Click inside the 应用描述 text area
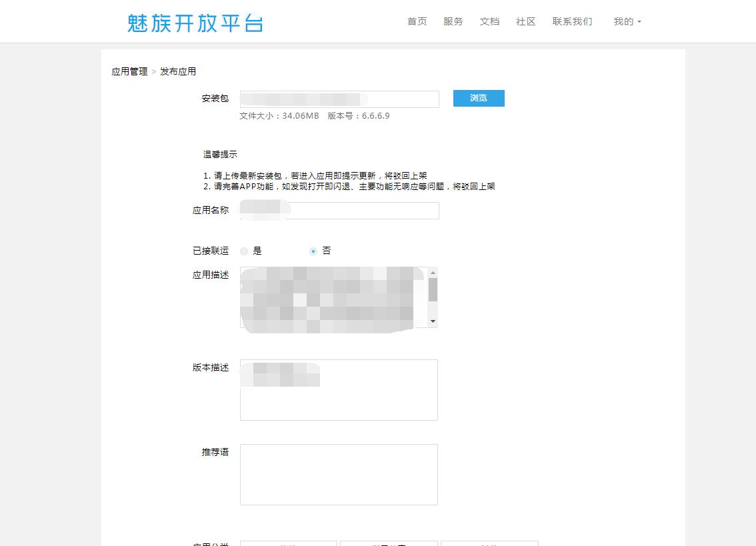The height and width of the screenshot is (546, 756). (x=334, y=297)
